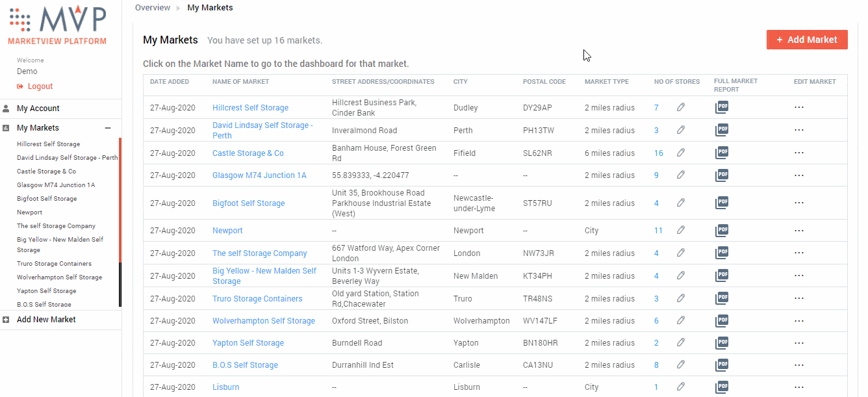
Task: Open edit menu for Truro Storage Containers
Action: [x=799, y=298]
